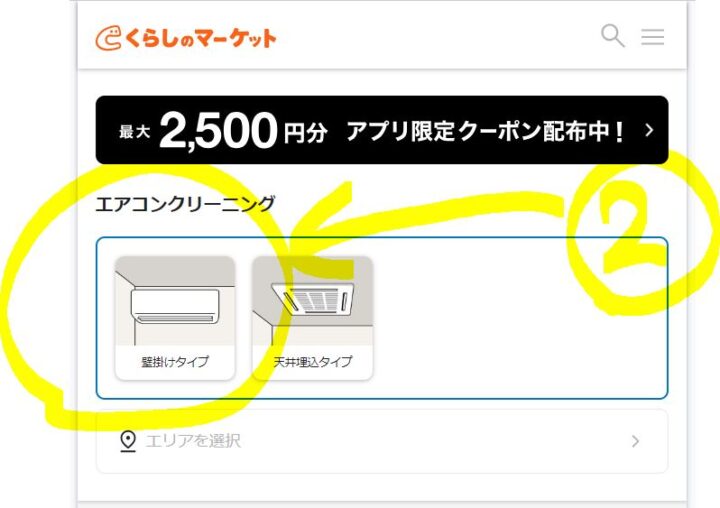Viewport: 720px width, 508px height.
Task: Go home via くらしのマーケット logo text
Action: pos(200,38)
